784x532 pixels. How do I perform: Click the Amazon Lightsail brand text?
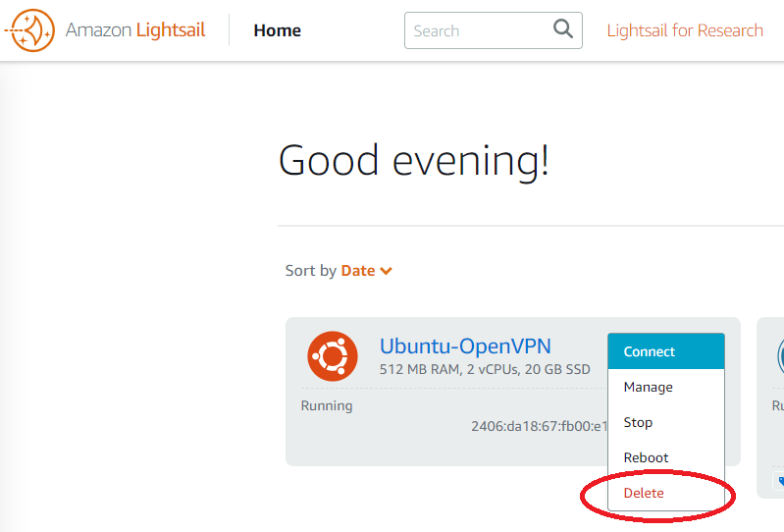[135, 30]
